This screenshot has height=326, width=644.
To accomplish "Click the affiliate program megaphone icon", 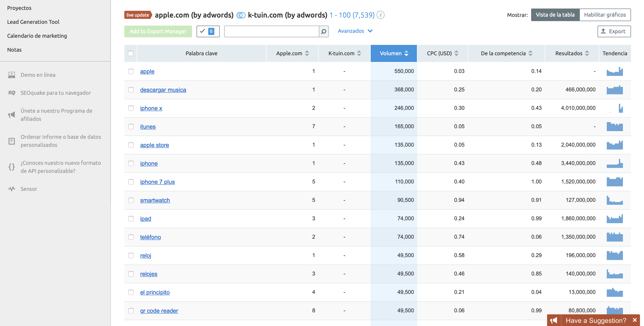I will (11, 115).
